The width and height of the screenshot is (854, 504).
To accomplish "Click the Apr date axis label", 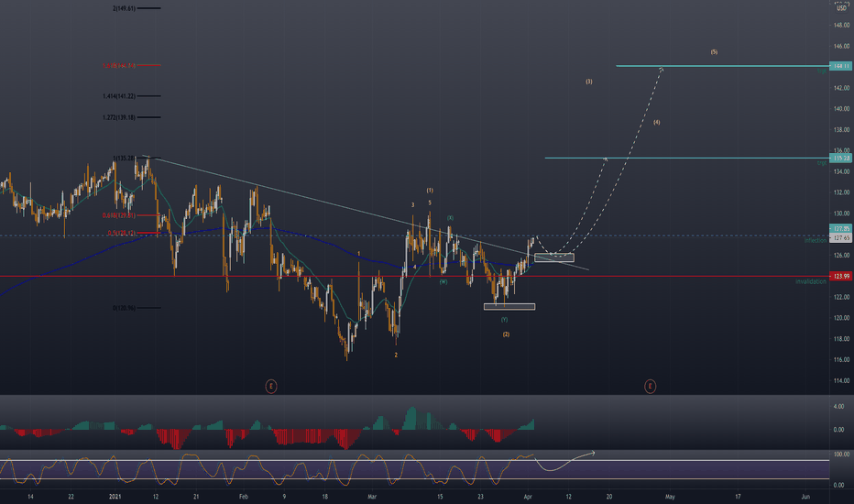I will [527, 497].
